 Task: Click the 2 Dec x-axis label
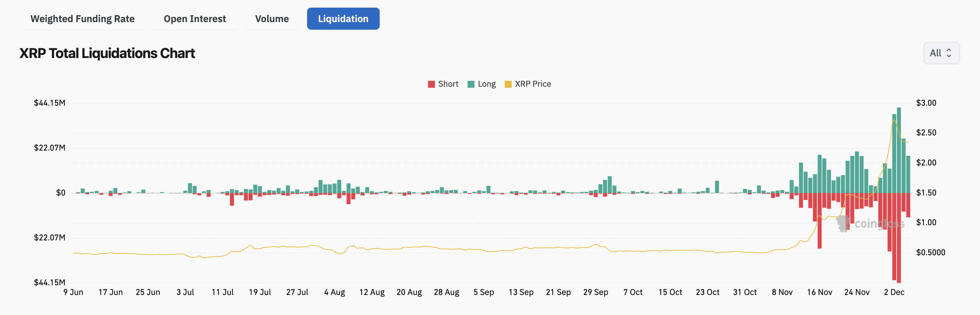pos(894,292)
